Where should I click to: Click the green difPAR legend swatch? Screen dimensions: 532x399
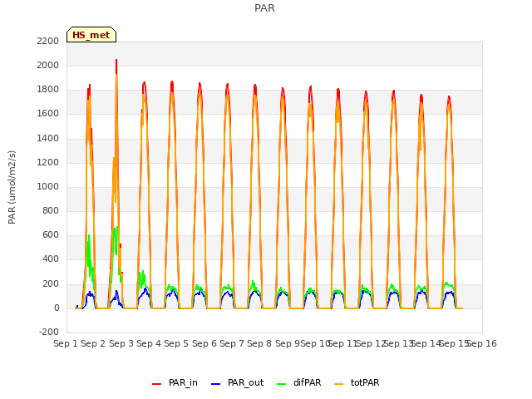pos(281,384)
